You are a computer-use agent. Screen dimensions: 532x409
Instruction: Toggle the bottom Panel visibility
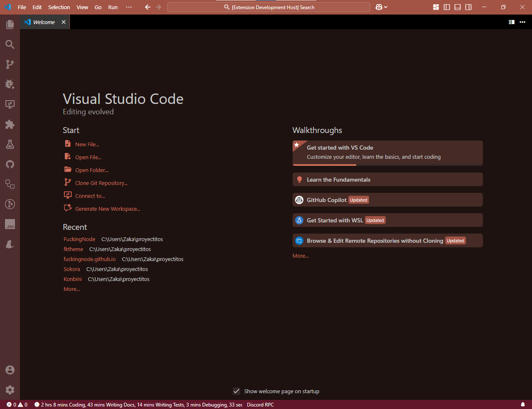click(458, 7)
